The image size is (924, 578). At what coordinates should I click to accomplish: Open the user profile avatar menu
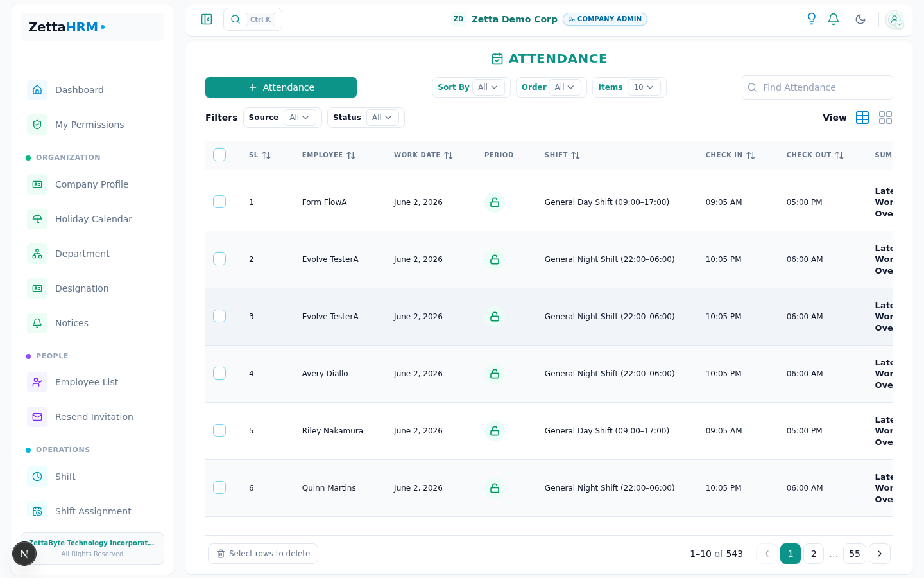[x=894, y=19]
